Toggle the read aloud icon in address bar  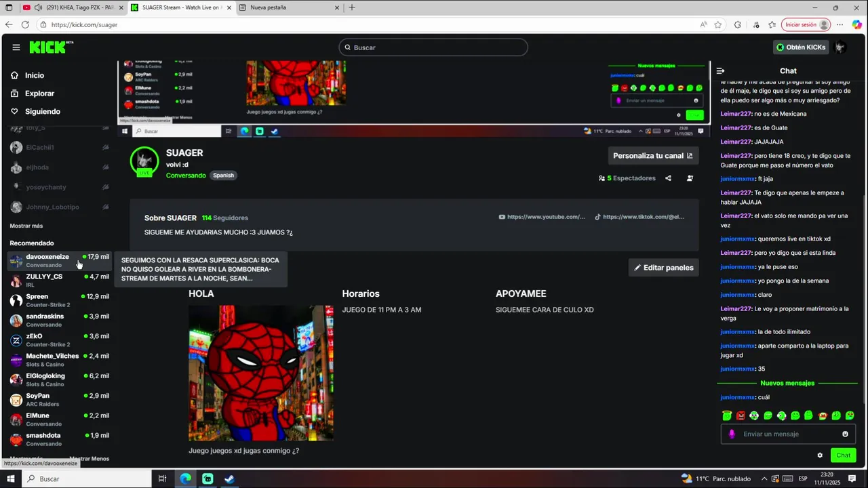(x=703, y=24)
